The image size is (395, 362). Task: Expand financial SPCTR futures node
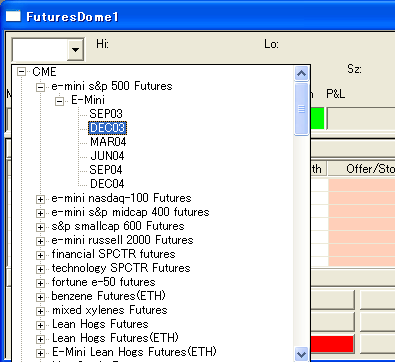click(40, 255)
